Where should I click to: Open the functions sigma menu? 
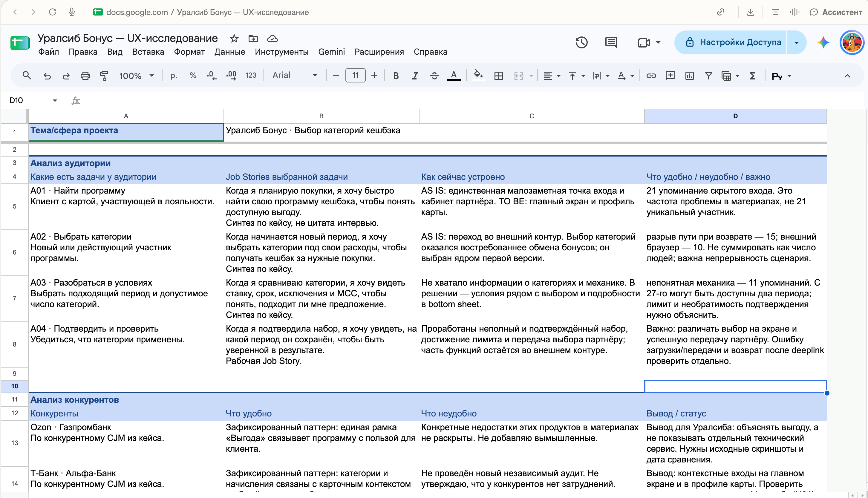(752, 76)
